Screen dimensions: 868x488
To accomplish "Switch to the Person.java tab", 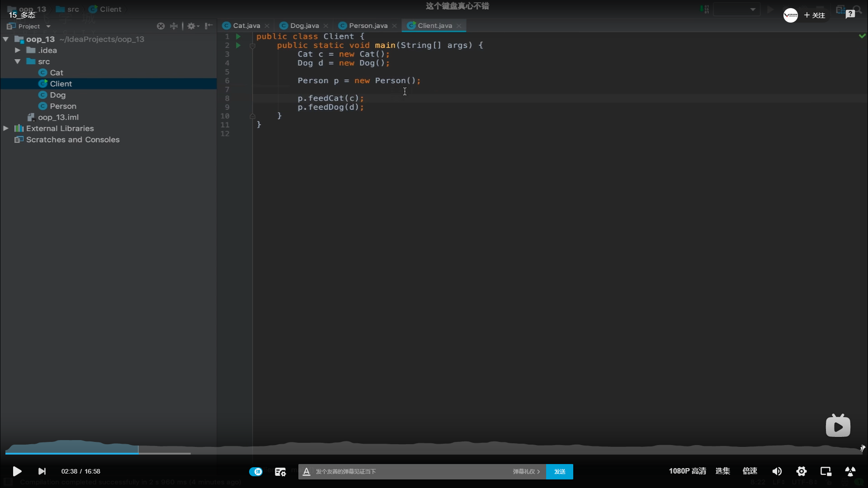I will [368, 26].
